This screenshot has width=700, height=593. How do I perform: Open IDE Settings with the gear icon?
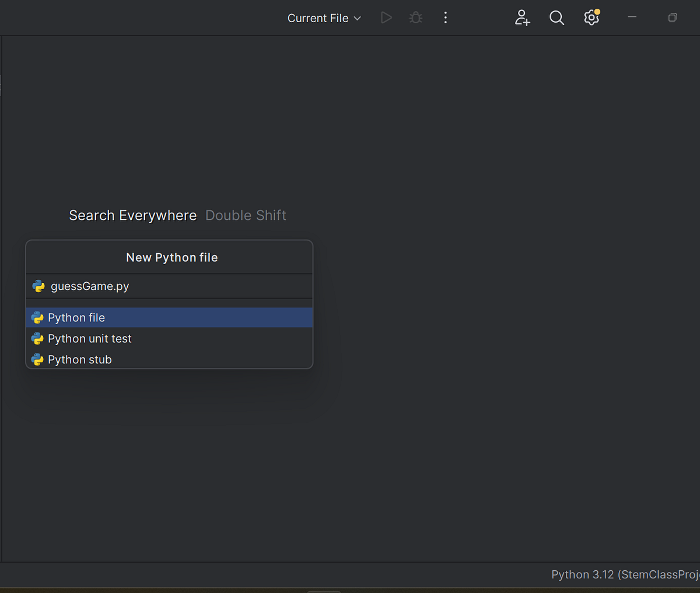591,17
